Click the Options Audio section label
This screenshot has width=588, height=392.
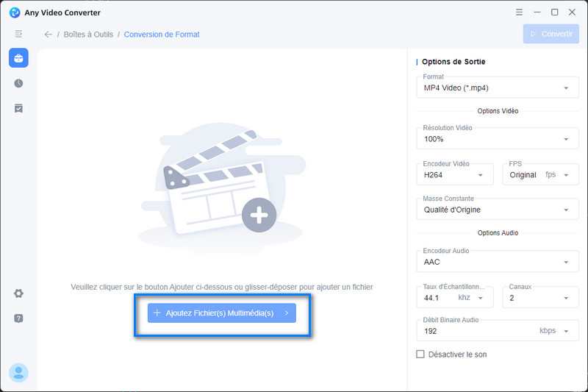tap(498, 233)
